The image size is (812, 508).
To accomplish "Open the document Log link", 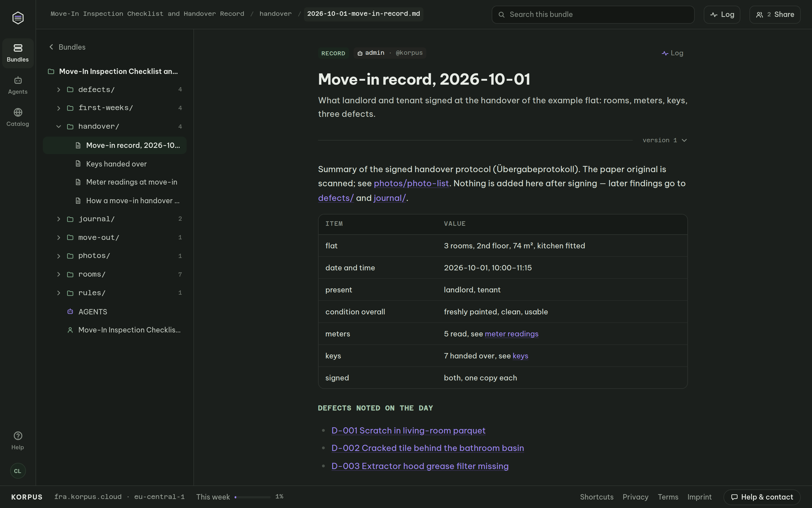I will [672, 53].
